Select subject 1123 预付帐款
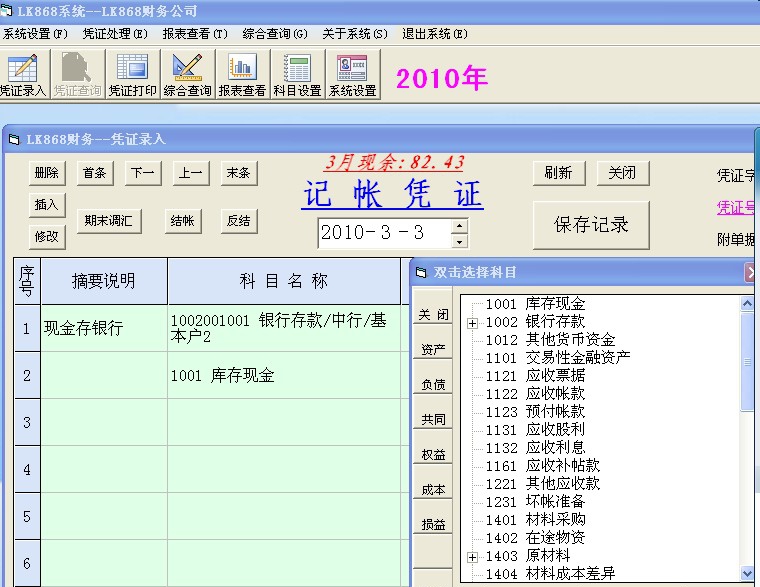The height and width of the screenshot is (587, 760). (x=536, y=412)
